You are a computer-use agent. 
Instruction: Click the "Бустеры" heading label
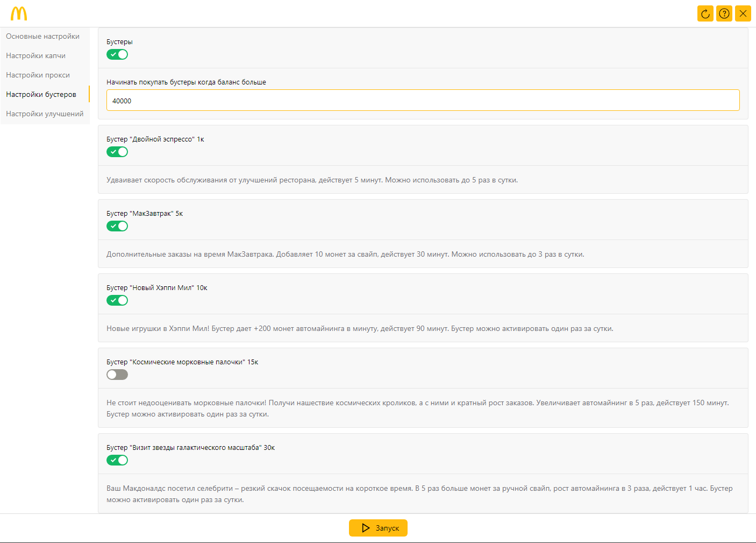click(119, 42)
